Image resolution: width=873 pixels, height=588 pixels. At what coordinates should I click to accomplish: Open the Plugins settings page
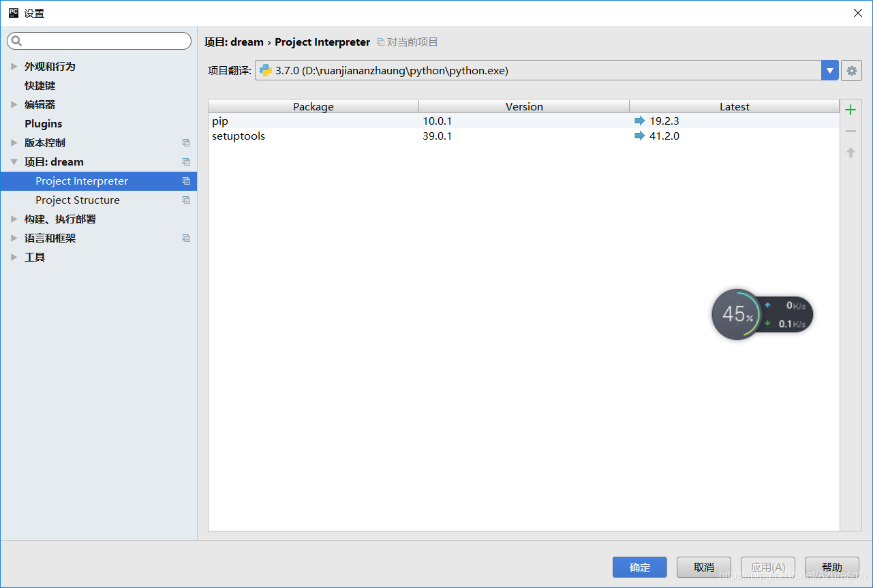[44, 124]
